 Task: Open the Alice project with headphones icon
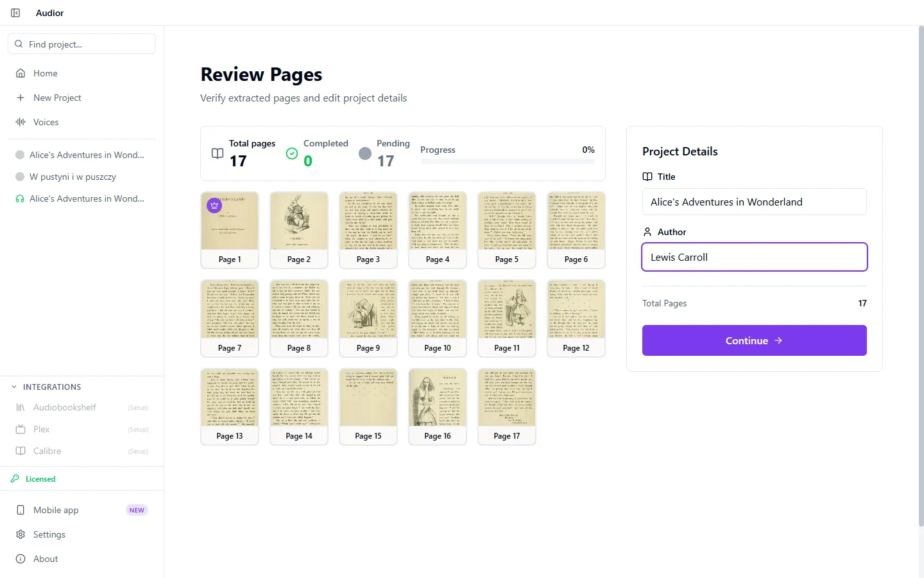click(x=81, y=198)
